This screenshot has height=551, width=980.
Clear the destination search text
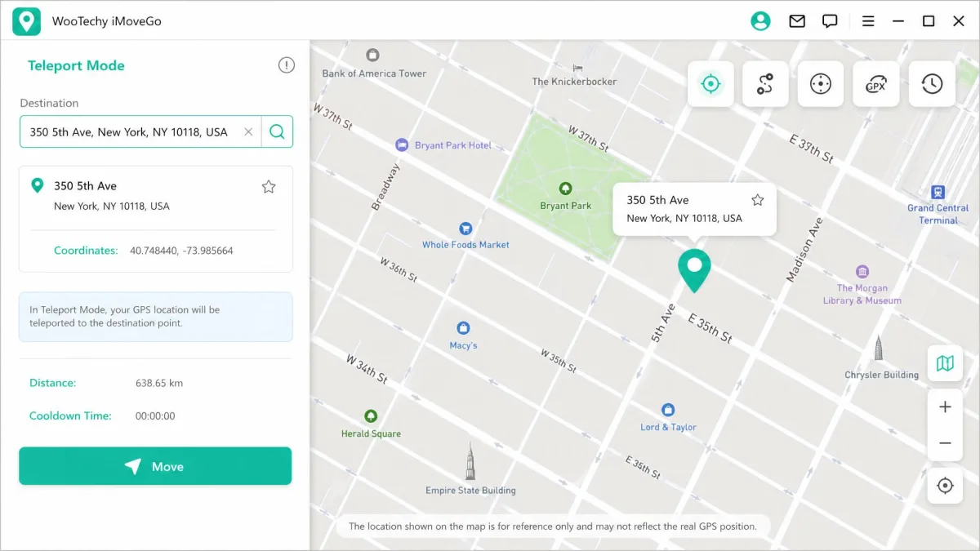[248, 131]
